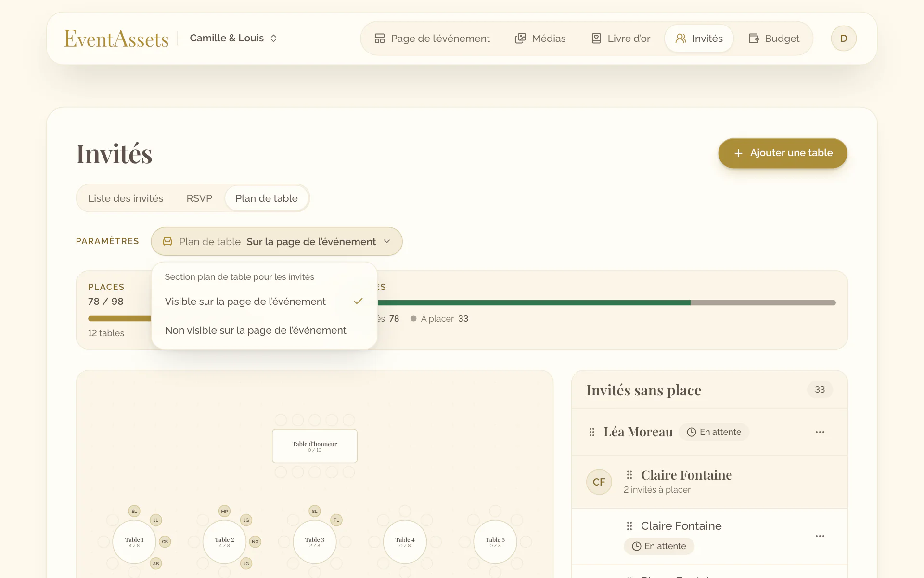
Task: Open the Médias section
Action: click(540, 39)
